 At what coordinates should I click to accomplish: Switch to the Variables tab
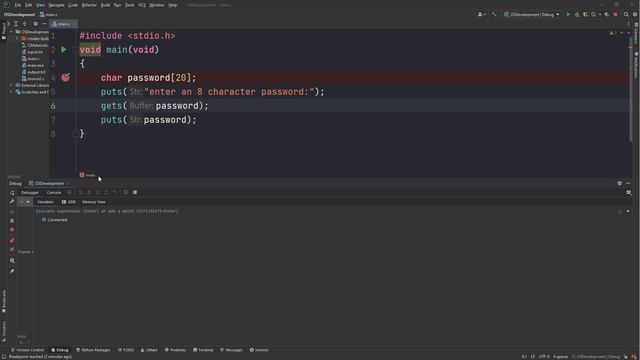[45, 202]
